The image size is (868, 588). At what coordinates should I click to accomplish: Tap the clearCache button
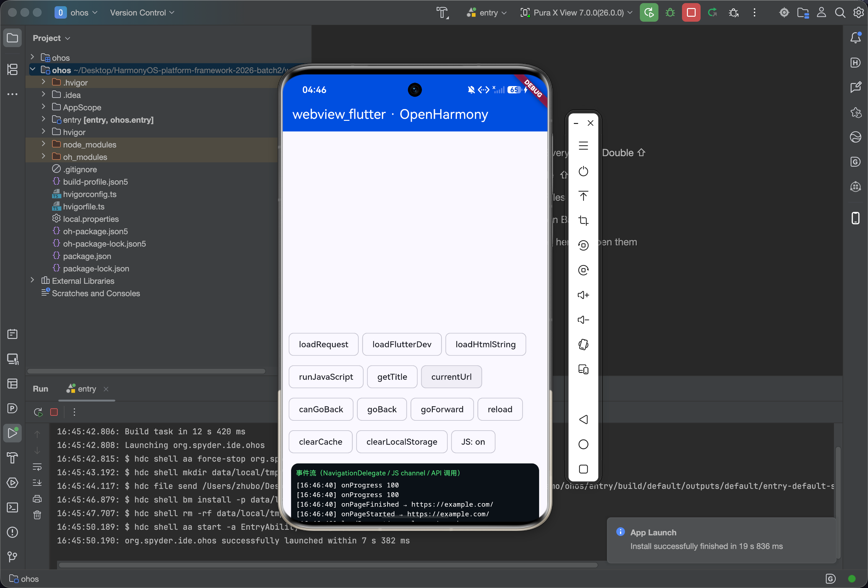click(321, 442)
